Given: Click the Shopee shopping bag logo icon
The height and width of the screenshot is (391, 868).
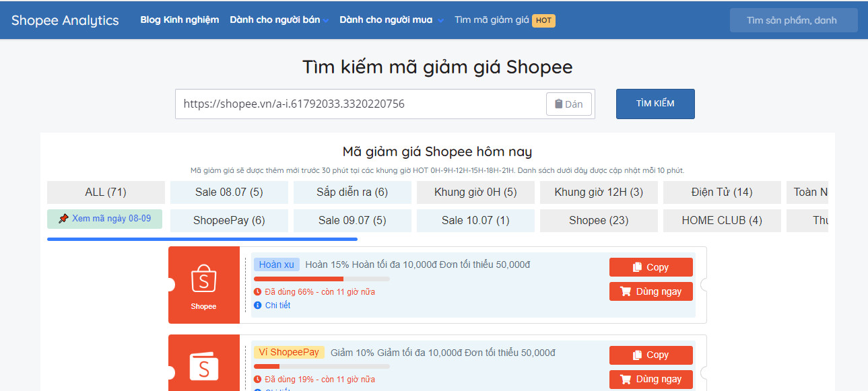Looking at the screenshot, I should 203,279.
